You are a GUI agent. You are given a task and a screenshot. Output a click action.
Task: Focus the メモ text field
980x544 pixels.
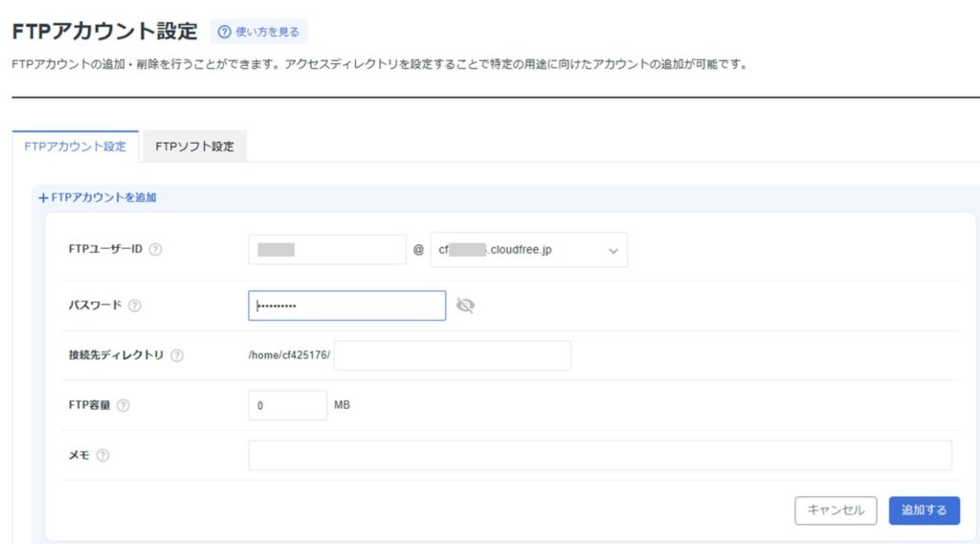pos(600,455)
